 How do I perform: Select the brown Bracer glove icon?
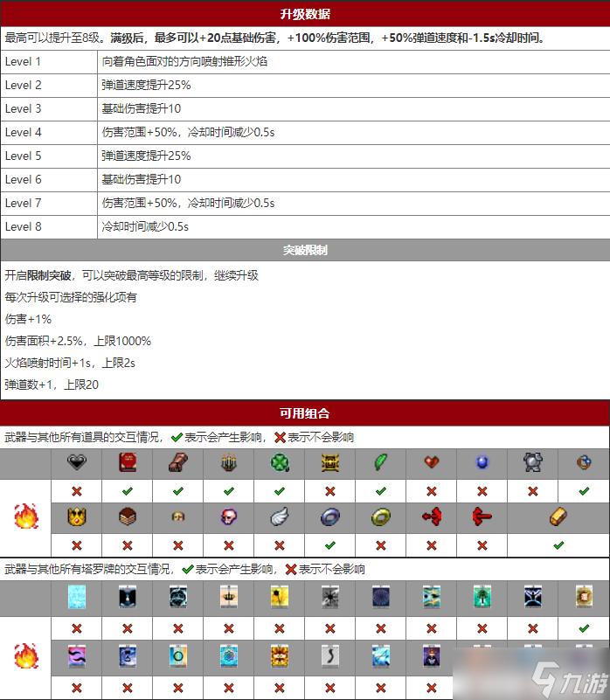pyautogui.click(x=178, y=462)
